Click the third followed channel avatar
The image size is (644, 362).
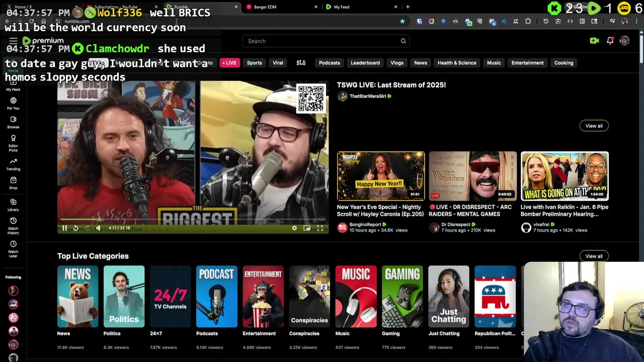[13, 317]
